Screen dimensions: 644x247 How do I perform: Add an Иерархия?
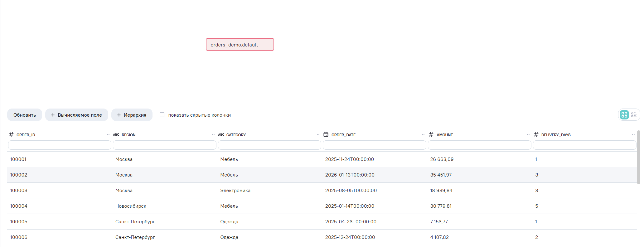coord(132,115)
